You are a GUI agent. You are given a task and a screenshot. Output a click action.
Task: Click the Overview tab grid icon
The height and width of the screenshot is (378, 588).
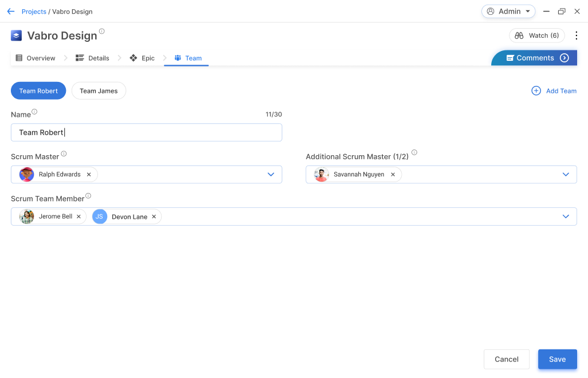coord(19,58)
